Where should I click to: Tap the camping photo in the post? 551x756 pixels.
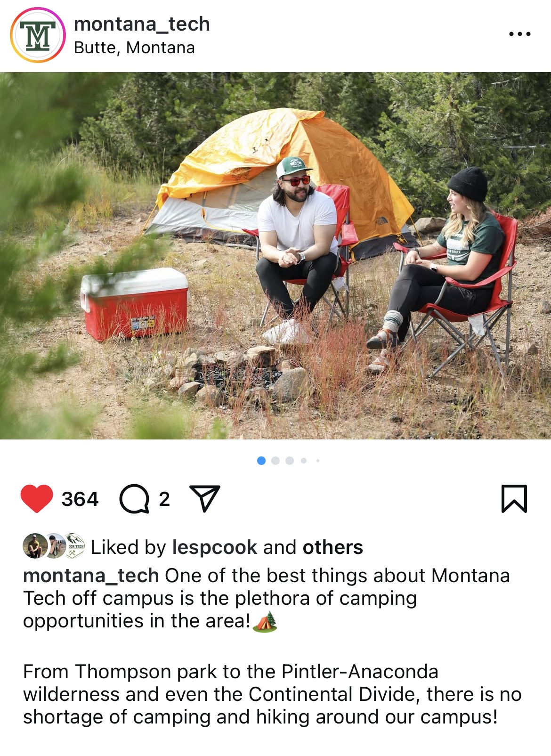275,256
